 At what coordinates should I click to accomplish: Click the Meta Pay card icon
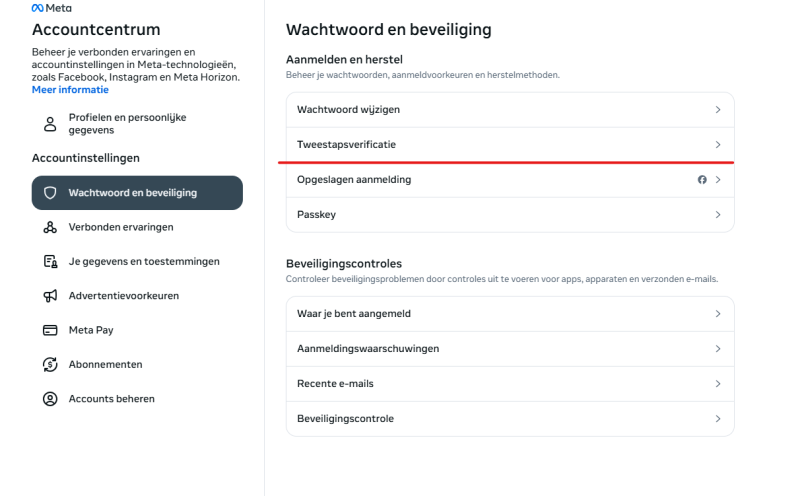point(49,330)
